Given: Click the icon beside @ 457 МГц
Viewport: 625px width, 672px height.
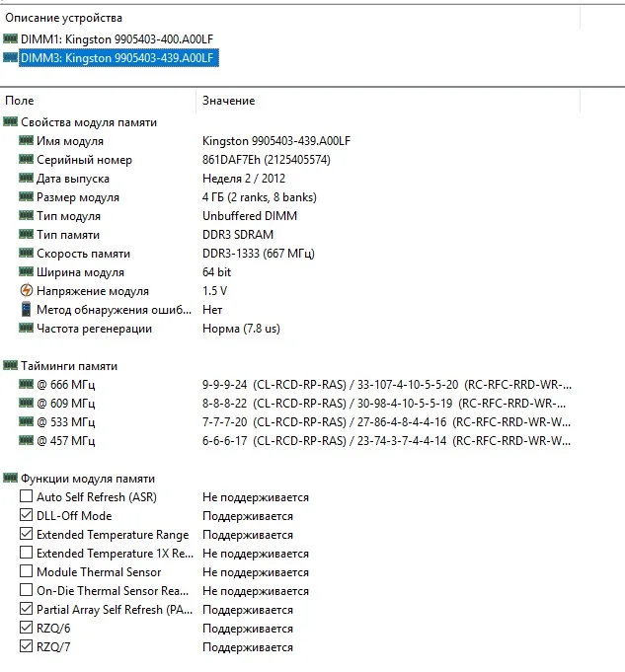Looking at the screenshot, I should point(27,440).
